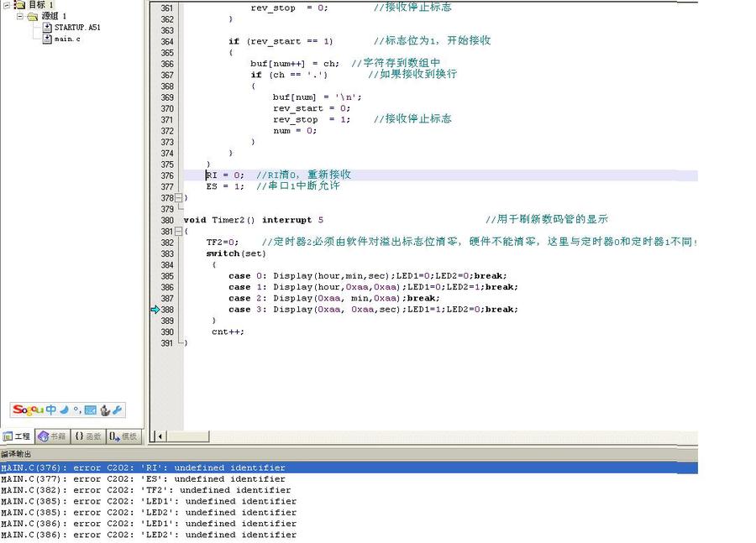Click the main.c file icon in tree
The height and width of the screenshot is (543, 756).
47,39
